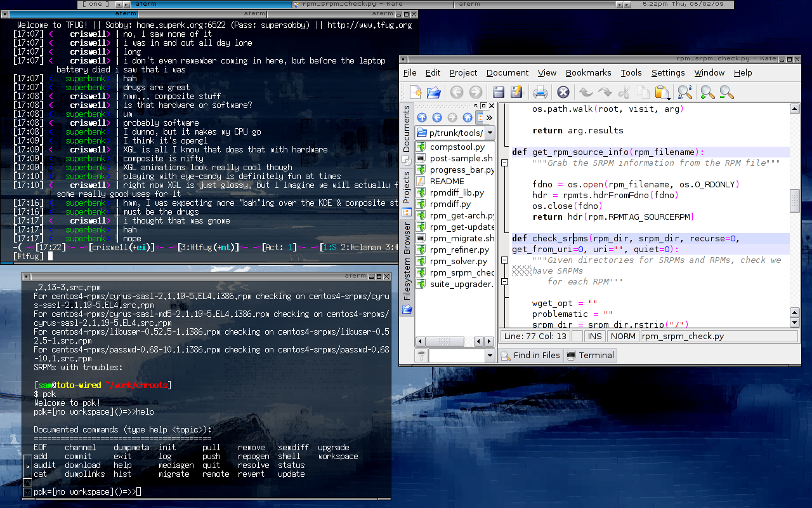The image size is (812, 508).
Task: Go forward in the filesystem browser
Action: tap(452, 117)
